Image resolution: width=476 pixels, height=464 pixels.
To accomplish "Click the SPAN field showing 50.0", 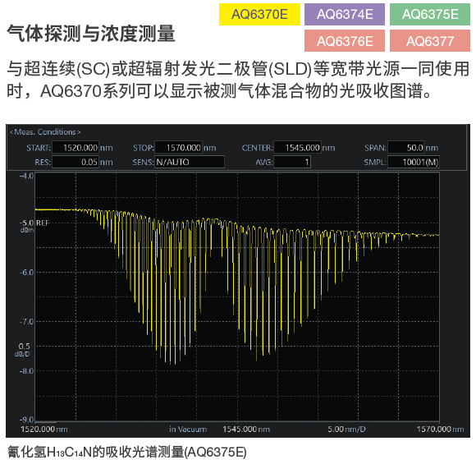I will coord(406,148).
